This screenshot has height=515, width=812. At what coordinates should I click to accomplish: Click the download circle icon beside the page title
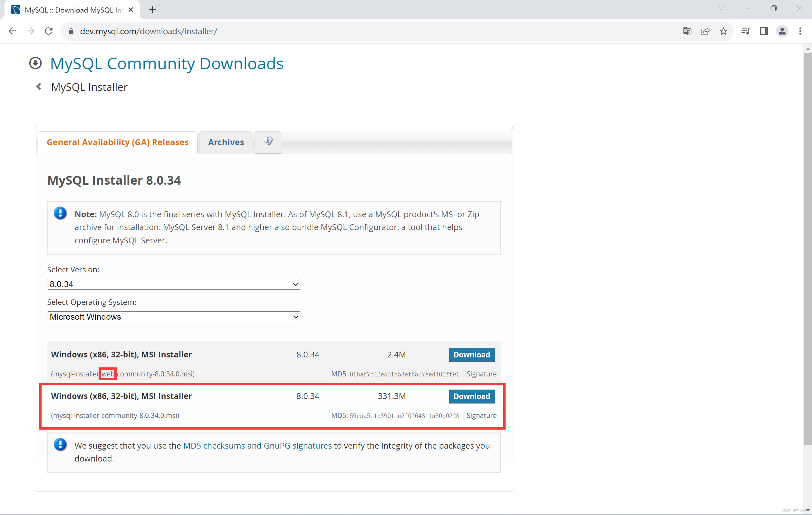(35, 63)
